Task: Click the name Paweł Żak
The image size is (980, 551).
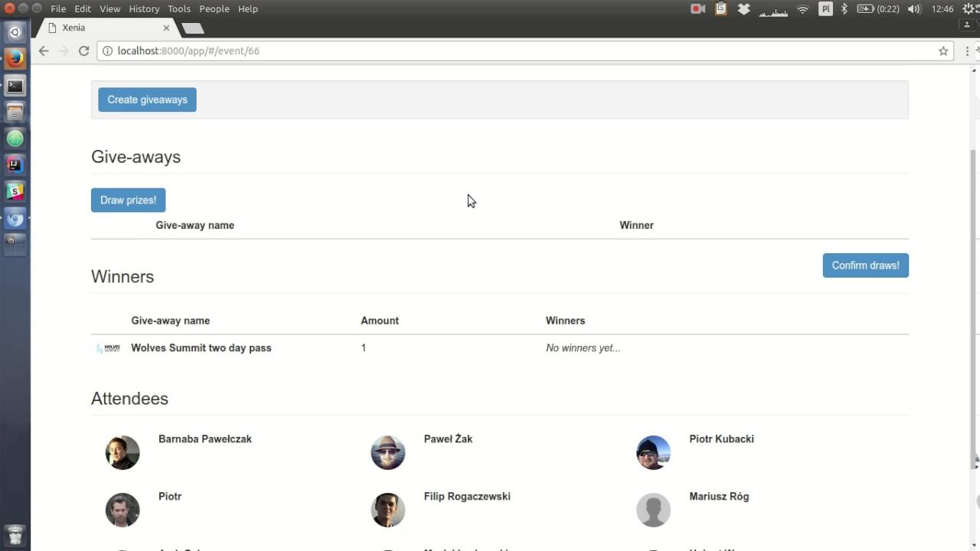Action: click(x=448, y=439)
